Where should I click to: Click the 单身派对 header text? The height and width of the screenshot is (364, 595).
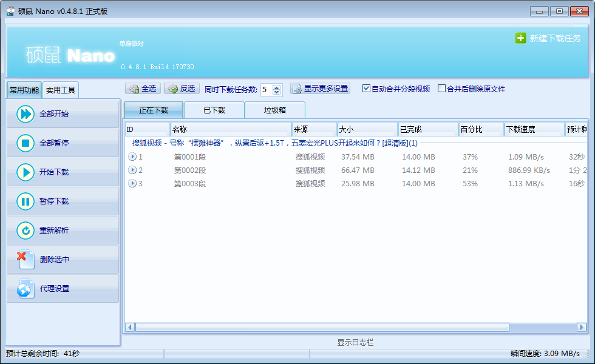coord(131,44)
